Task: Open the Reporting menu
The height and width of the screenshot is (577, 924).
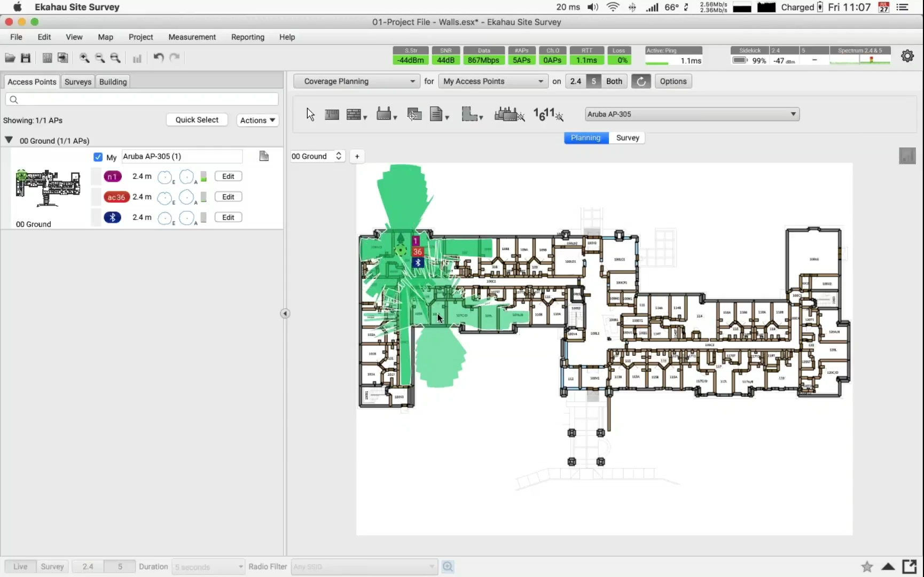Action: 247,37
